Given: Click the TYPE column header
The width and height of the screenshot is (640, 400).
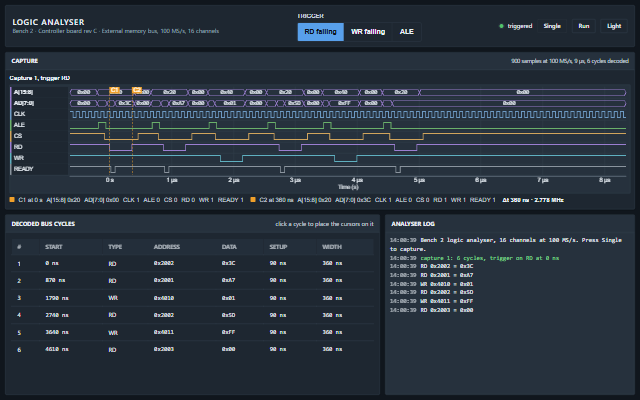Looking at the screenshot, I should [115, 247].
